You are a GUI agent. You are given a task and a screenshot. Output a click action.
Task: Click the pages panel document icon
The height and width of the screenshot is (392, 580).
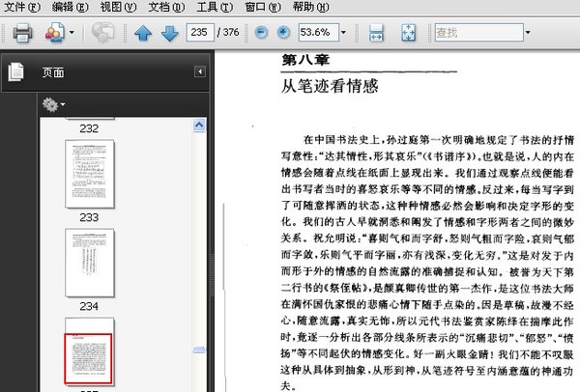point(15,71)
